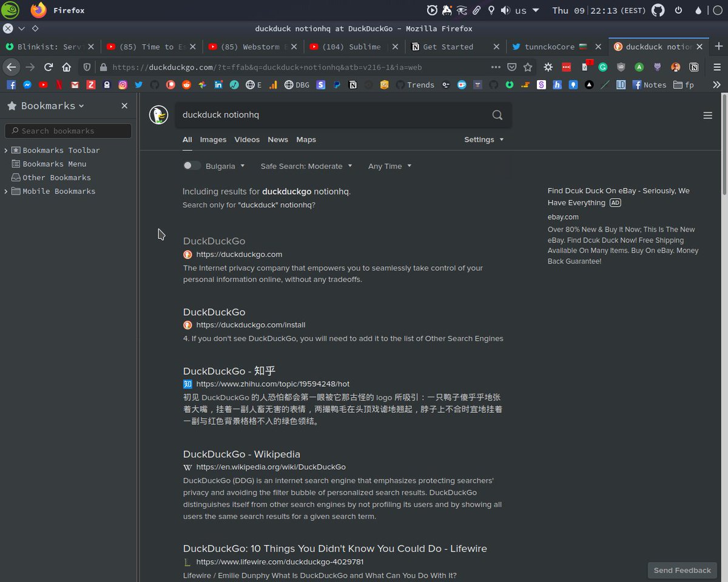The image size is (728, 582).
Task: Open DuckDuckGo side menu hamburger
Action: tap(707, 115)
